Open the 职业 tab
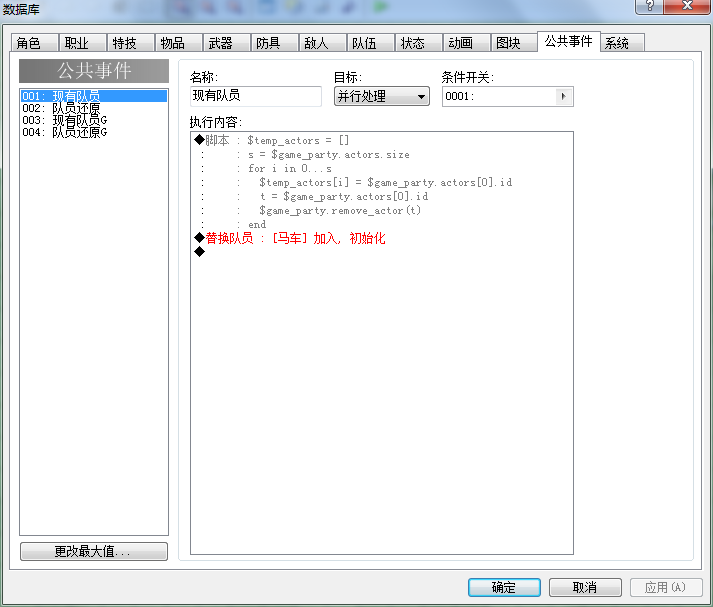713x607 pixels. (83, 43)
